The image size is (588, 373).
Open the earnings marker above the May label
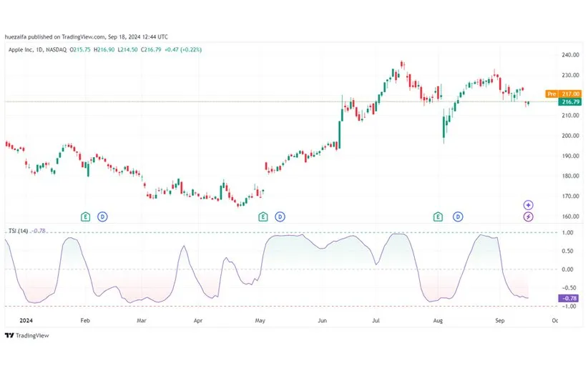263,217
